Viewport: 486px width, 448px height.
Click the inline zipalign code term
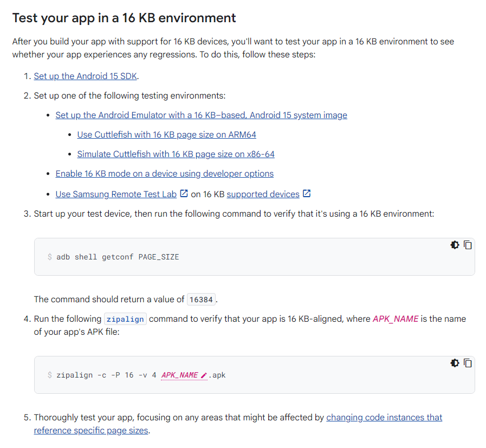click(x=125, y=319)
